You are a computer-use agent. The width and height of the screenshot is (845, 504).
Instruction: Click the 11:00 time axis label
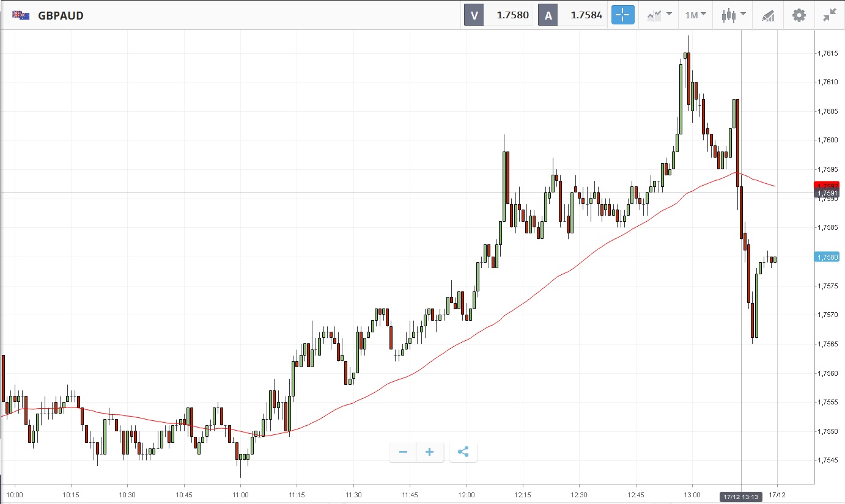pos(240,495)
